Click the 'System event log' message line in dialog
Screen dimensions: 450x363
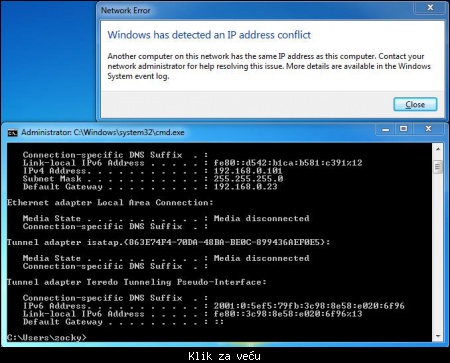click(138, 76)
